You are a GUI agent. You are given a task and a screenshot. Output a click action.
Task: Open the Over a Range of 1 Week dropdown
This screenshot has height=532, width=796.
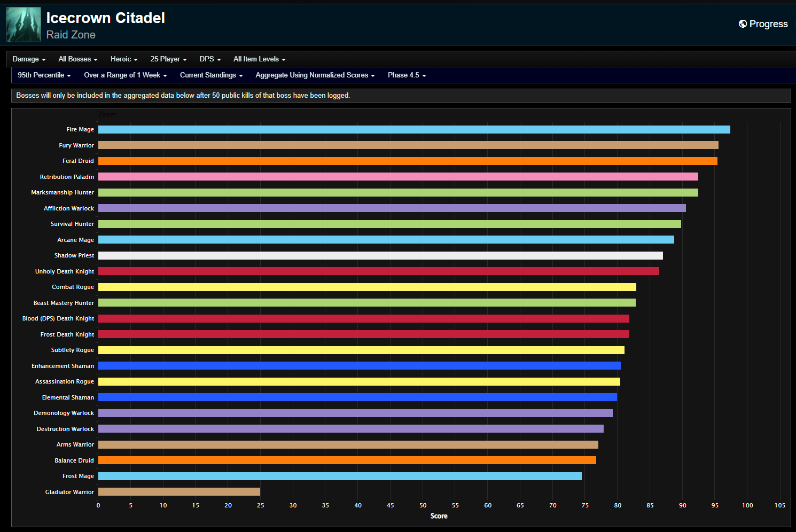[125, 75]
